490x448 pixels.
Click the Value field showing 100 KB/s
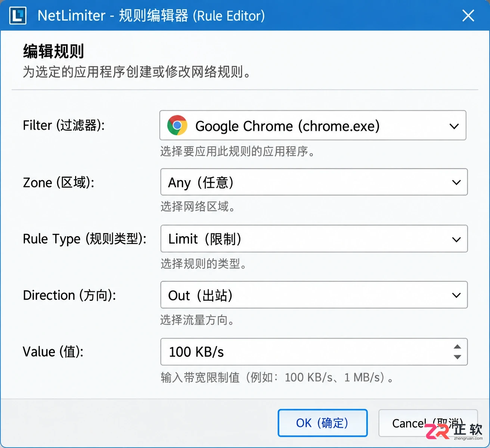pos(314,352)
